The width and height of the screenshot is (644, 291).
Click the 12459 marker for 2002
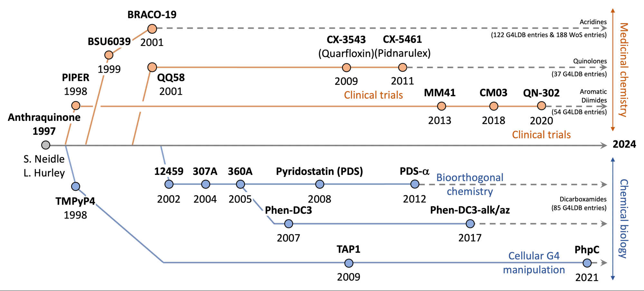(169, 184)
